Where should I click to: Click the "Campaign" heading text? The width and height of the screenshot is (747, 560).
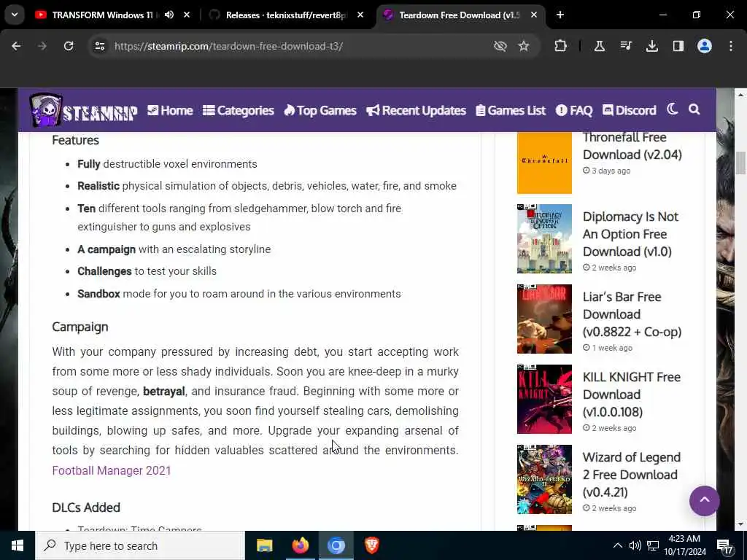click(80, 327)
